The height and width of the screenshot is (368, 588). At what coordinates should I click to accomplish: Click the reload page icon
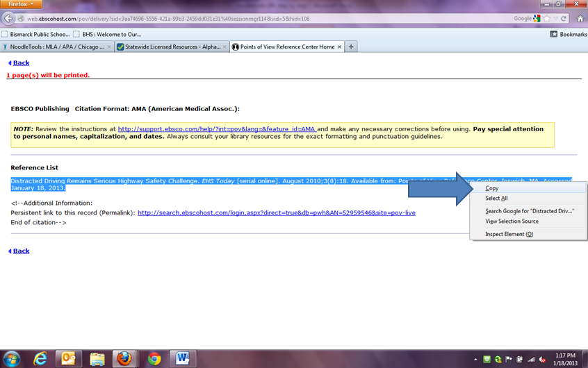[563, 18]
